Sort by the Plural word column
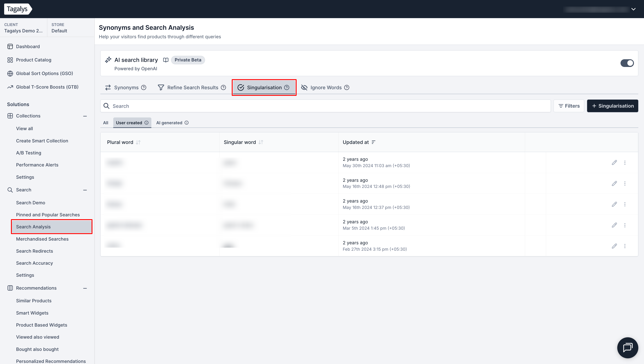This screenshot has width=644, height=364. [x=138, y=142]
